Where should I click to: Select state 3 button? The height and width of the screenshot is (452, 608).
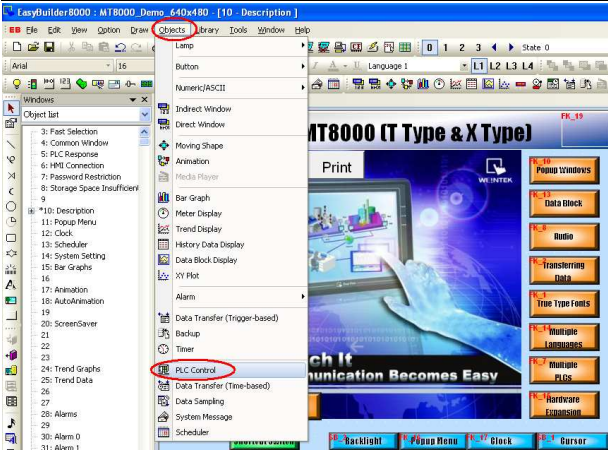tap(478, 47)
